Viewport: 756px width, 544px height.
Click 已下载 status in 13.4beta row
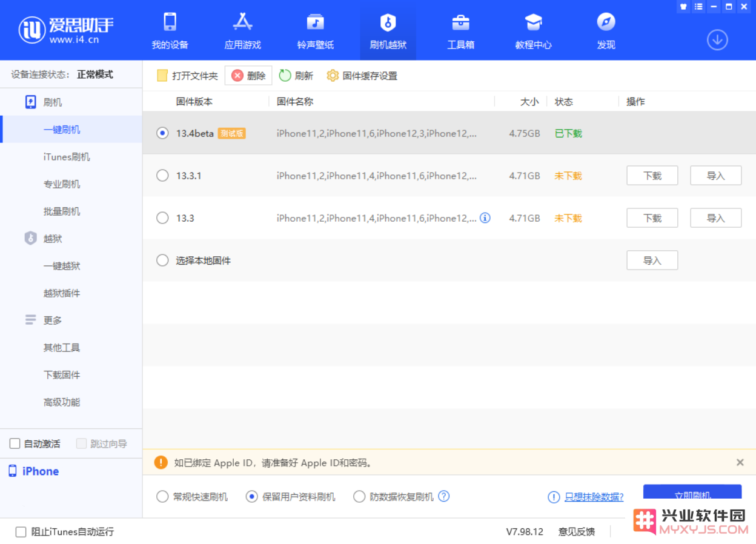tap(568, 133)
